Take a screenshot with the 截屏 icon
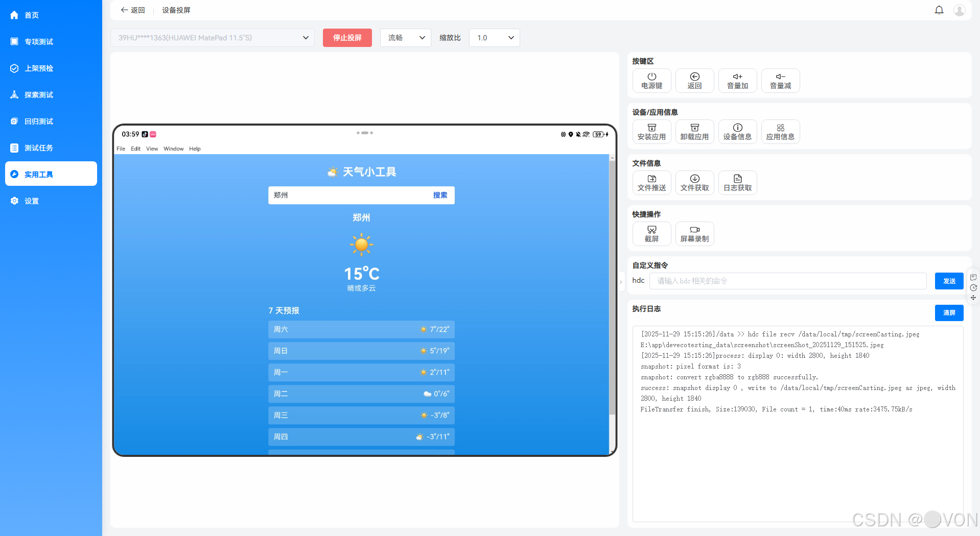 [x=651, y=233]
